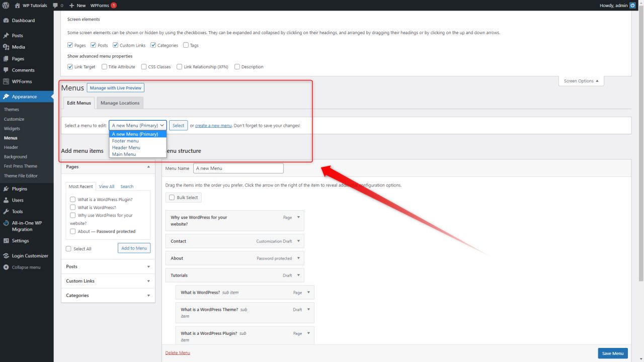Switch to the Manage Locations tab
Viewport: 644px width, 362px height.
[x=120, y=103]
